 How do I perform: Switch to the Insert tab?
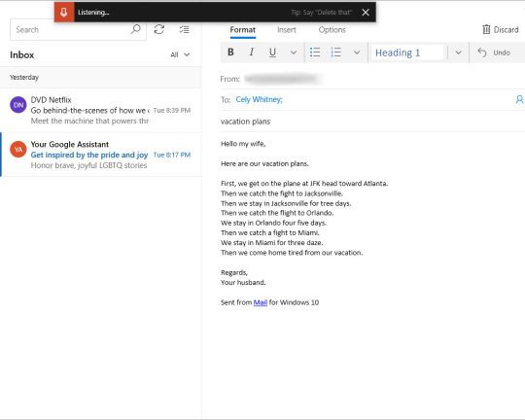[x=287, y=30]
